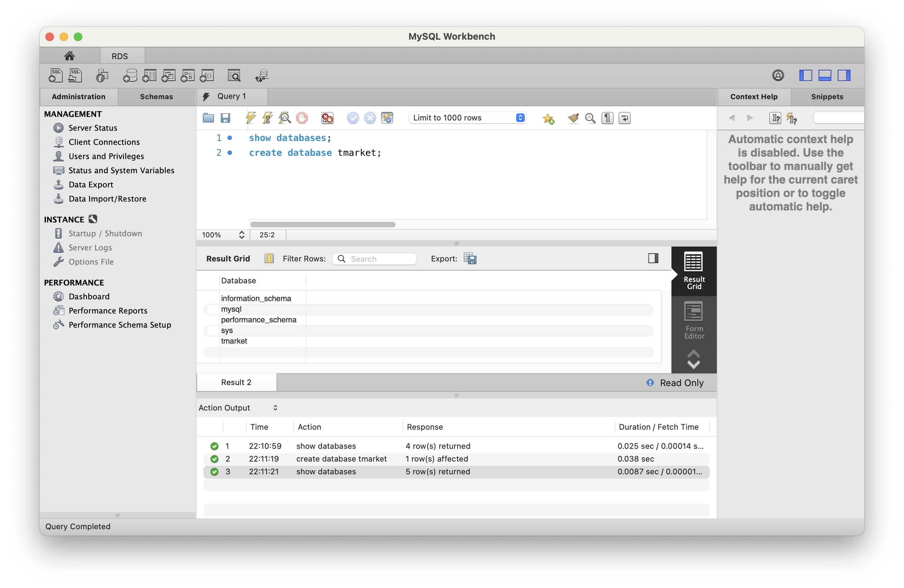Open a new SQL tab icon

55,75
